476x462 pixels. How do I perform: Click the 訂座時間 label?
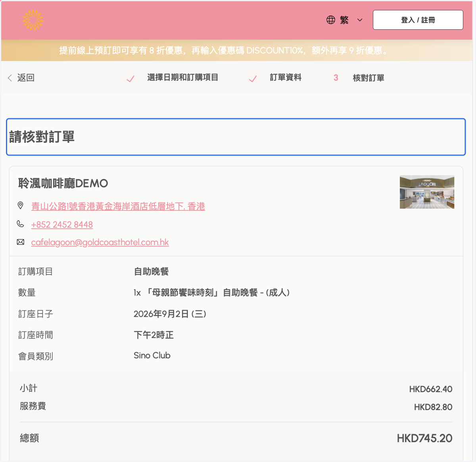point(36,335)
